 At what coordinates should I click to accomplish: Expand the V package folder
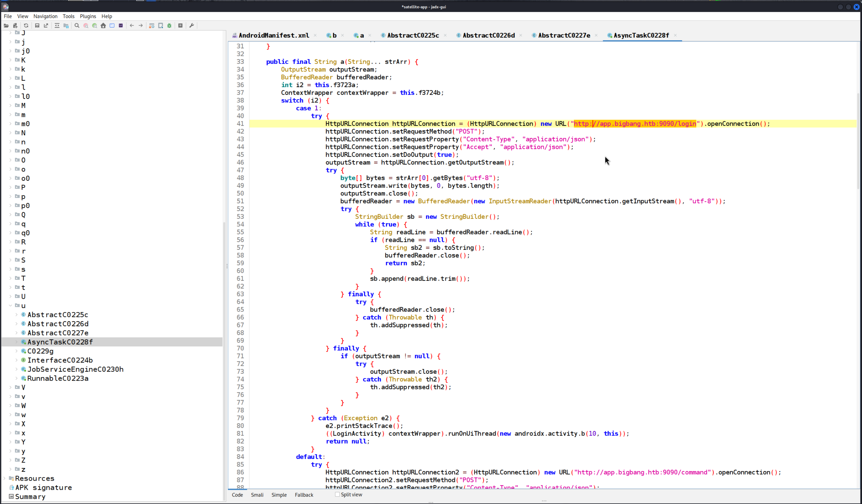pyautogui.click(x=11, y=387)
